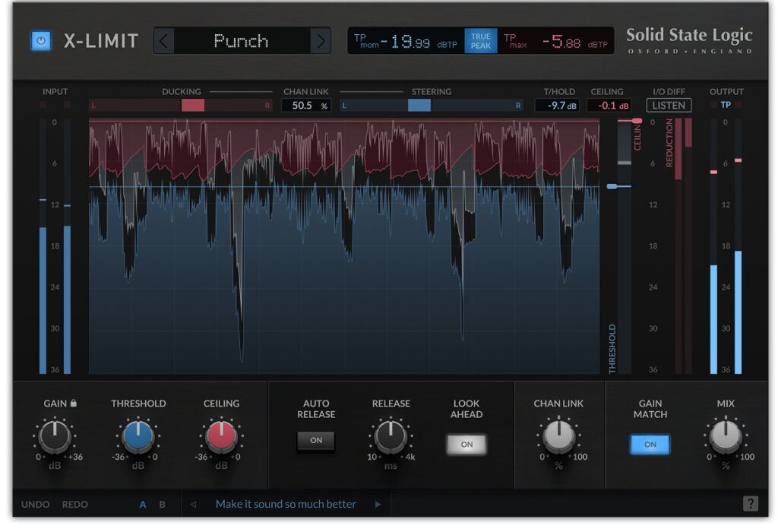Click the 'Make it sound so much better' text

click(x=286, y=504)
